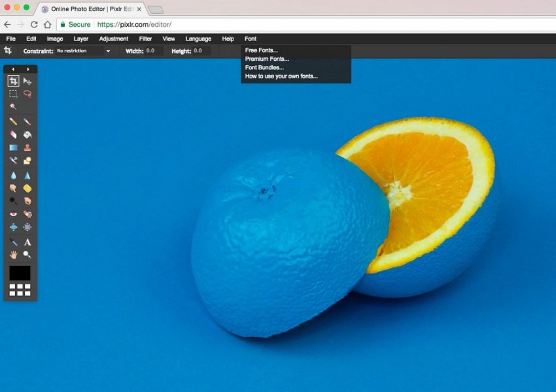
Task: Collapse toolbox using left arrow
Action: click(13, 69)
